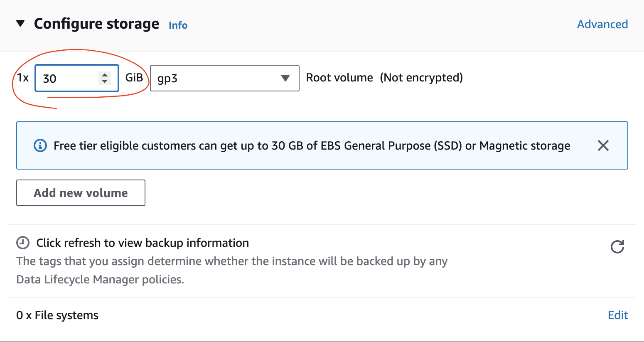Refresh the backup information
The image size is (644, 342).
click(617, 247)
